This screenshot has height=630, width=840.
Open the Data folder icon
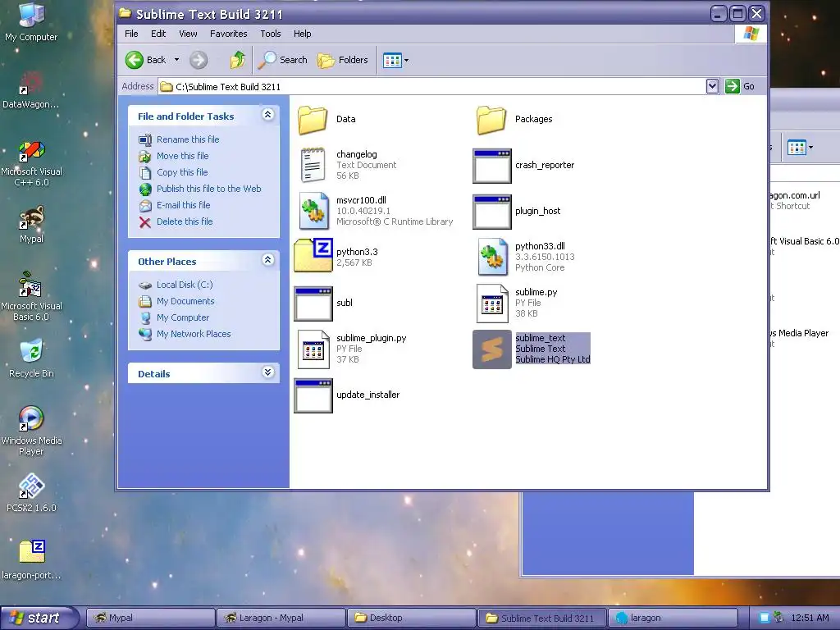point(313,120)
